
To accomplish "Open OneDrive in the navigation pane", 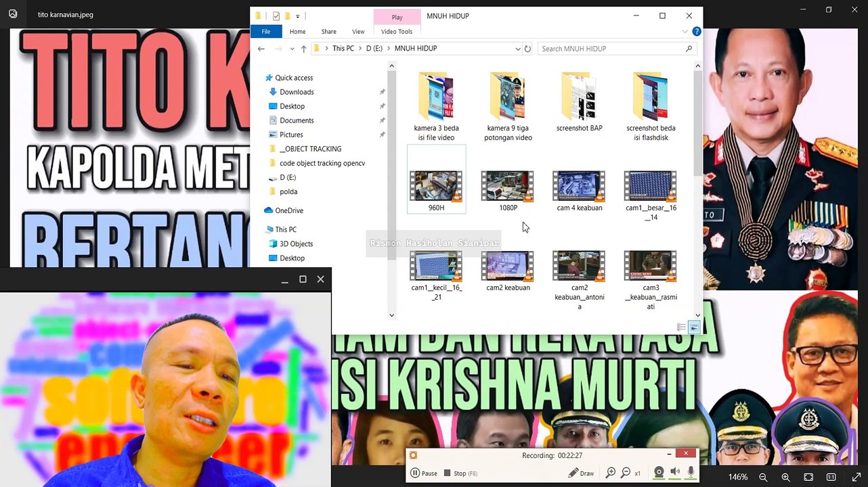I will point(289,210).
